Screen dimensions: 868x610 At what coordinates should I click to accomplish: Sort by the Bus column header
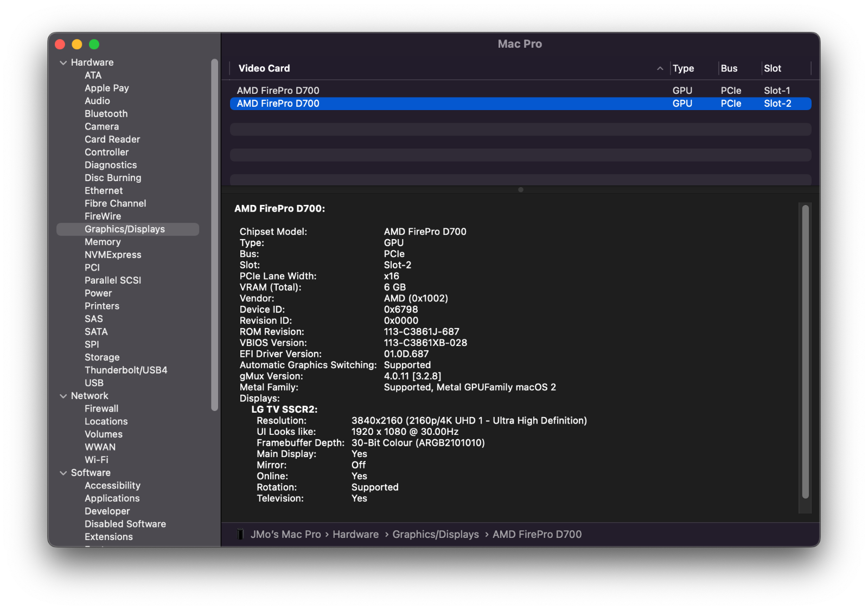point(729,68)
